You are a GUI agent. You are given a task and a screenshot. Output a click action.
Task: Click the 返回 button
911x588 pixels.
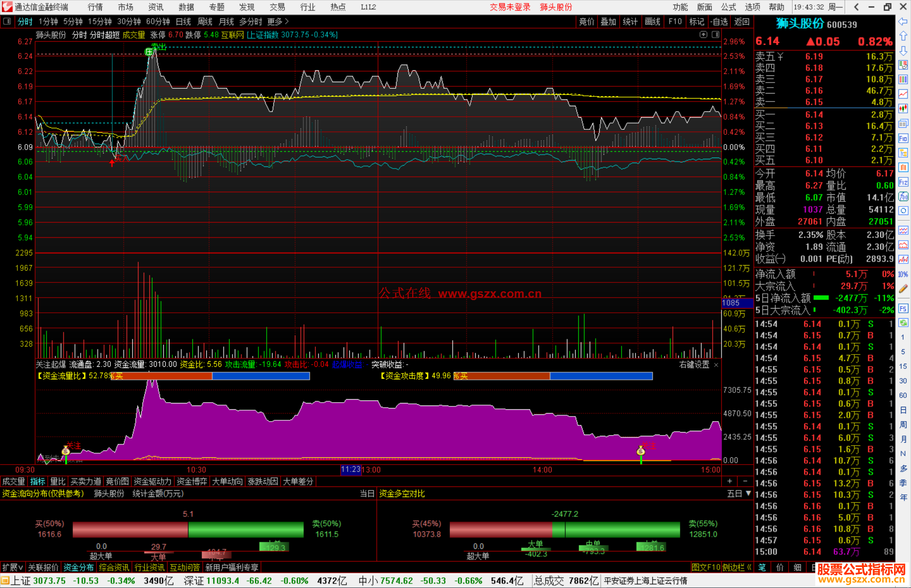[x=742, y=21]
